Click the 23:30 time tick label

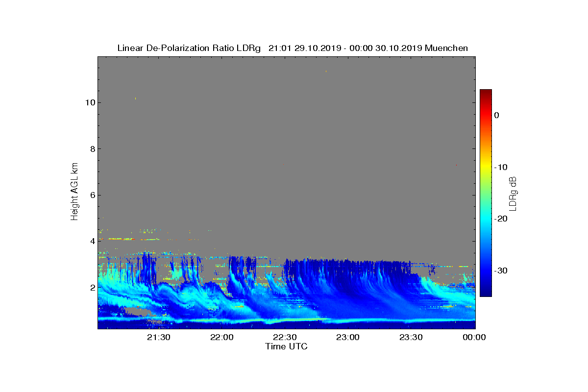[x=411, y=337]
